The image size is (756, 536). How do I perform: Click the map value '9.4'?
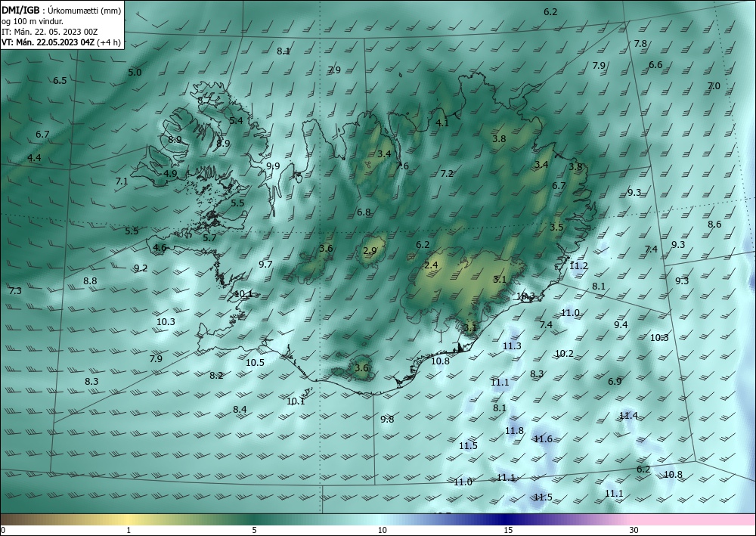point(621,325)
